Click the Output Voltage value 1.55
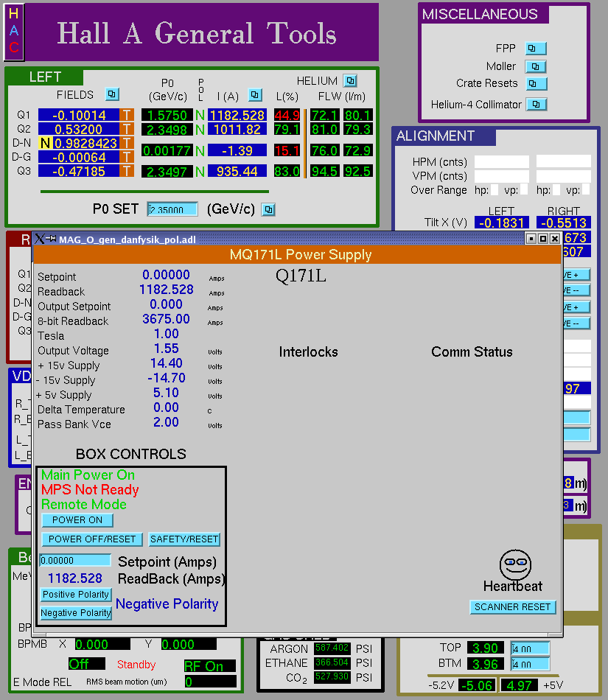The width and height of the screenshot is (608, 700). point(166,349)
